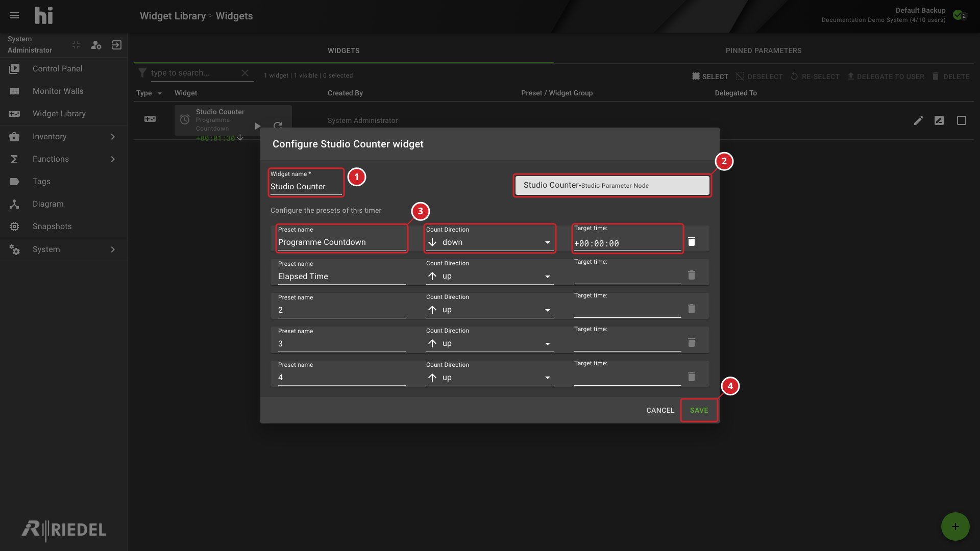Edit the Studio Counter widget pencil icon
Image resolution: width=980 pixels, height=551 pixels.
pos(918,120)
